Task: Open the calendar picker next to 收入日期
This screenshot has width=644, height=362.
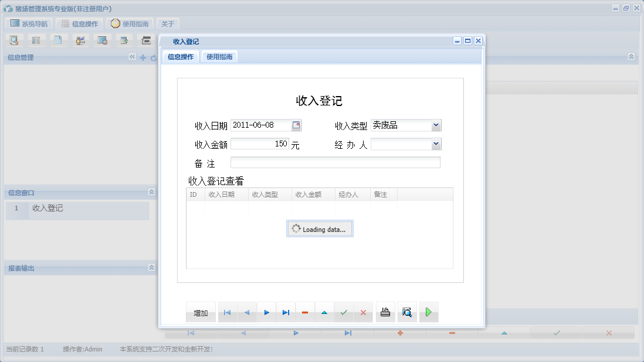Action: click(296, 125)
